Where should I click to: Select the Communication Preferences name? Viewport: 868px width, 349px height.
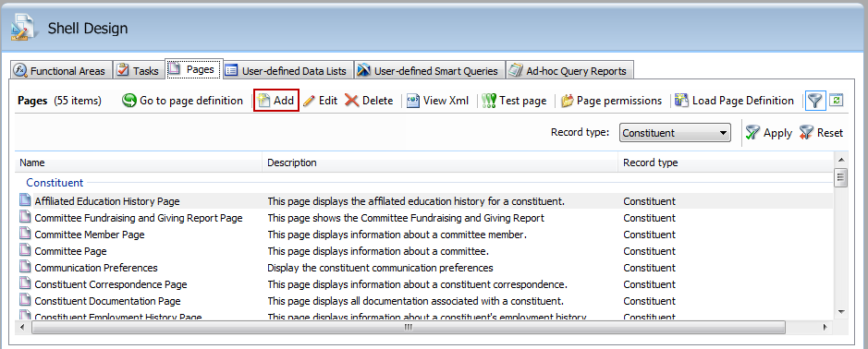click(96, 268)
